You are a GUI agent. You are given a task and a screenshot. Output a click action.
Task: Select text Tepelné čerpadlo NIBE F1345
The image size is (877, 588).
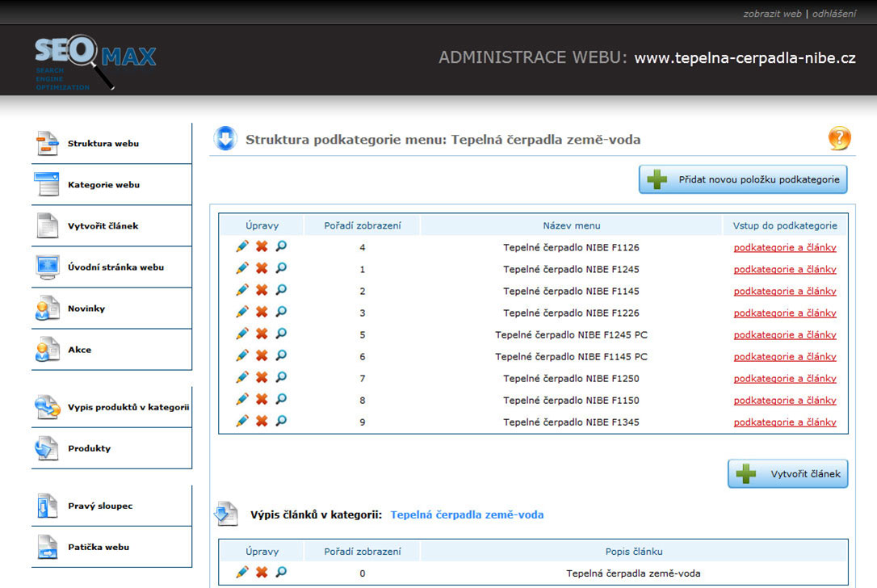(x=571, y=422)
